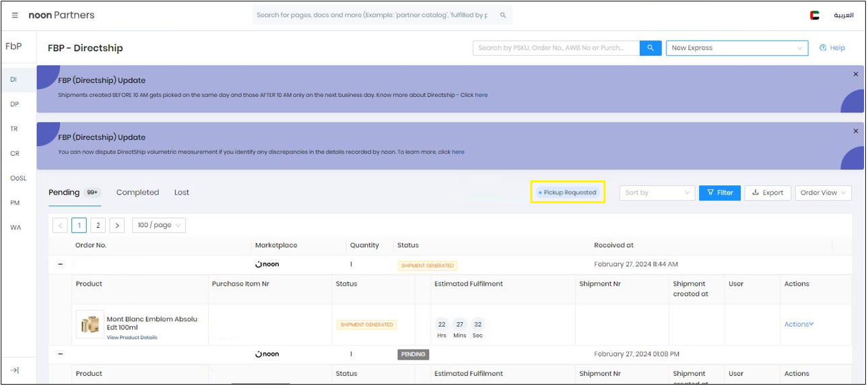Click the Mont Blanc Emblem product thumbnail
Screen dimensions: 868x386
click(90, 324)
